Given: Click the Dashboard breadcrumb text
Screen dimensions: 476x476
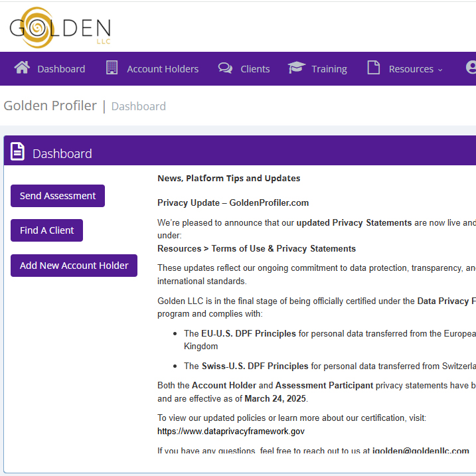Looking at the screenshot, I should coord(139,106).
